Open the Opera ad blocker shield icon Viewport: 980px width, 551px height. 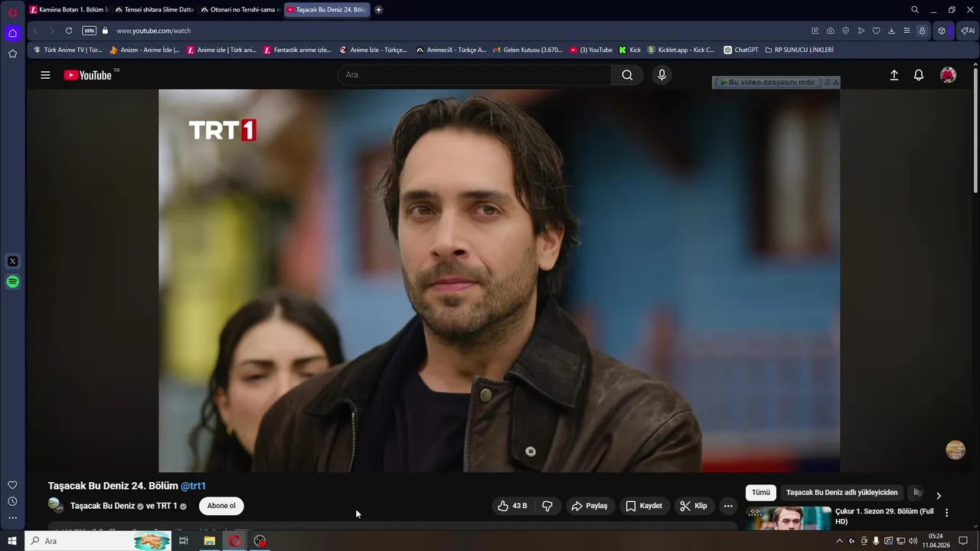846,31
